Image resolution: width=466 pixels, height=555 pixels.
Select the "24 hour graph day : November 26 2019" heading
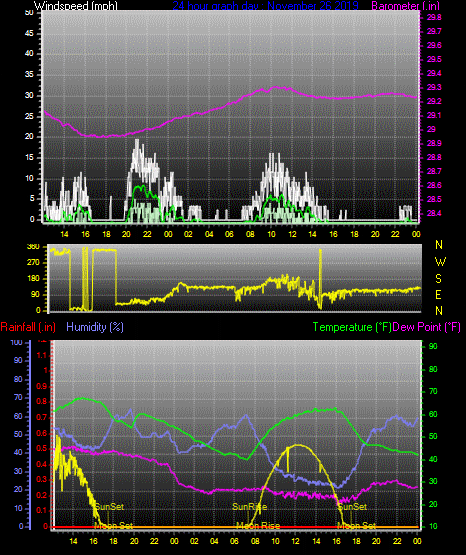click(x=265, y=5)
